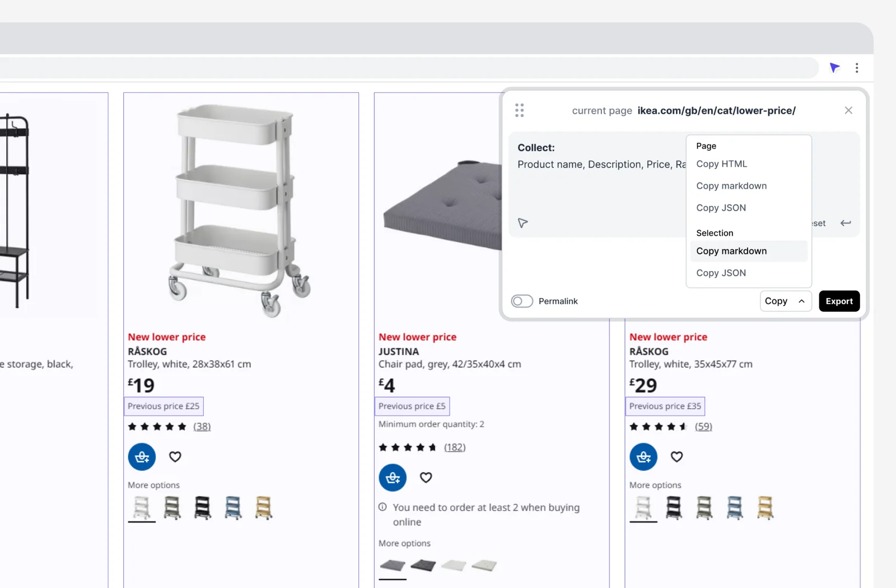This screenshot has width=896, height=588.
Task: Select the blue colour option of £19 trolley
Action: 233,508
